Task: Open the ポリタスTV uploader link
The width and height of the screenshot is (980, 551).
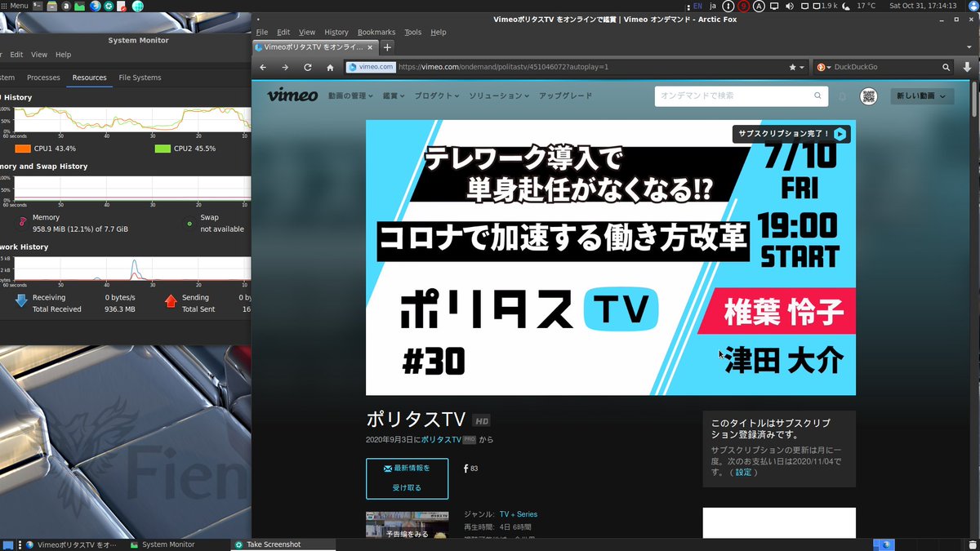Action: (441, 439)
